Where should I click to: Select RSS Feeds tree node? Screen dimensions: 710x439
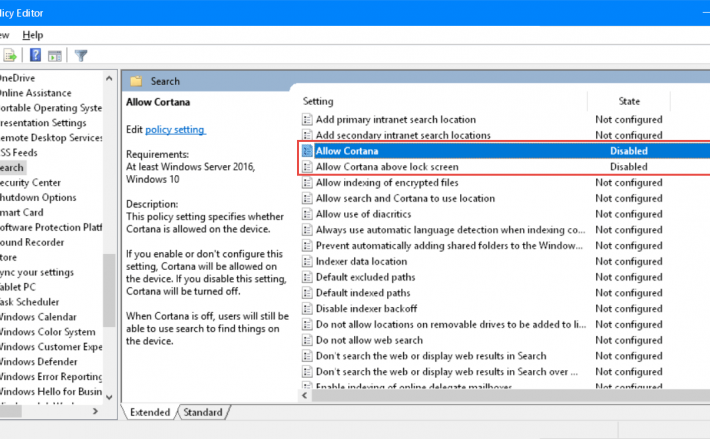point(19,153)
